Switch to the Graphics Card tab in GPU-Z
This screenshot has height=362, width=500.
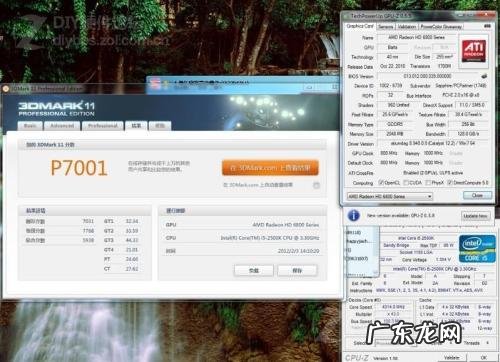point(360,26)
